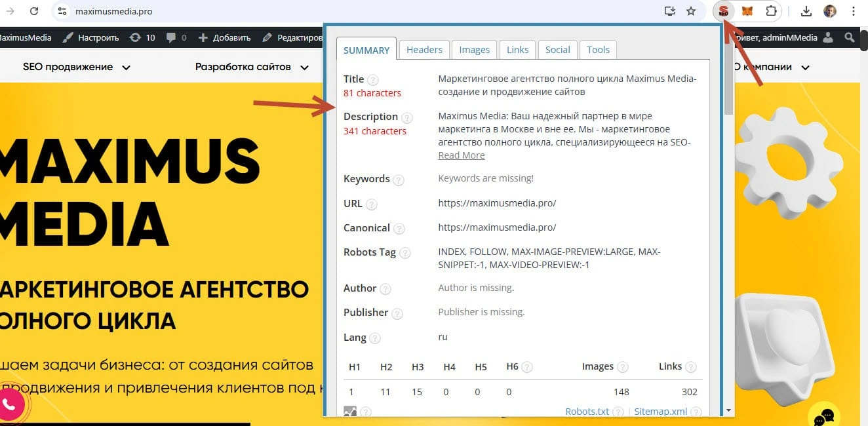This screenshot has height=426, width=868.
Task: Click the 341 characters description count
Action: click(x=375, y=131)
